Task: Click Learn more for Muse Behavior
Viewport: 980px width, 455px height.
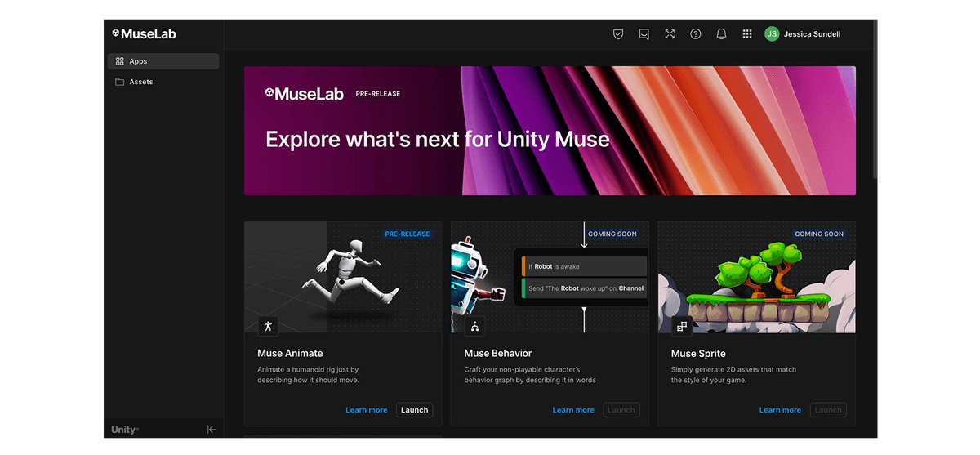Action: pyautogui.click(x=573, y=410)
